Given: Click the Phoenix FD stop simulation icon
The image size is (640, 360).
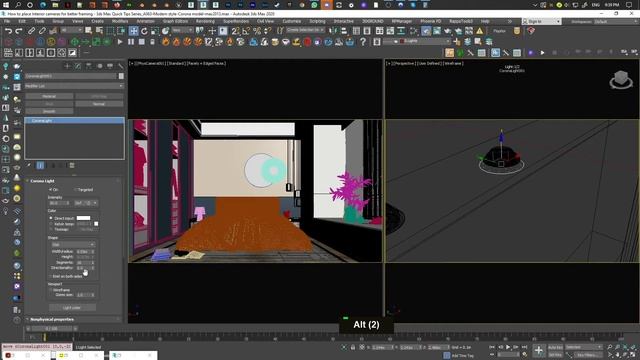Looking at the screenshot, I should (x=141, y=42).
